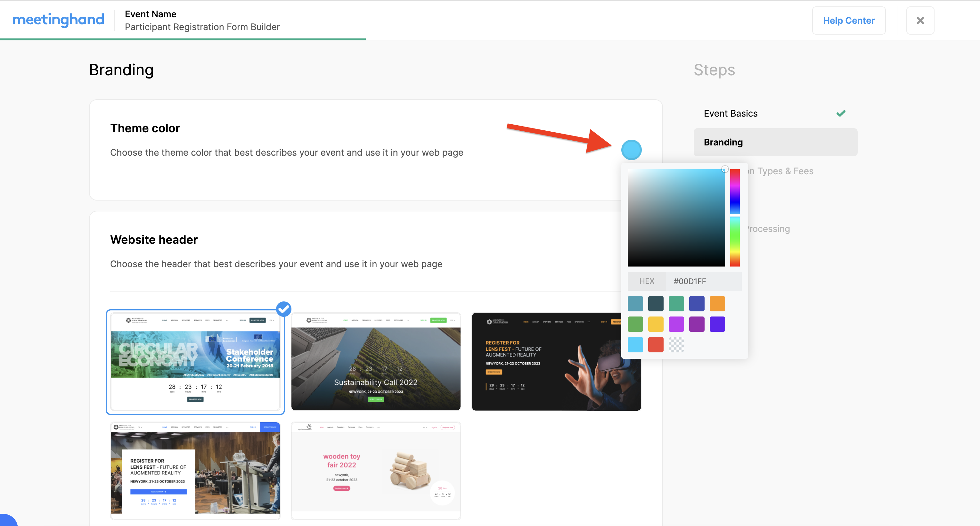The width and height of the screenshot is (980, 526).
Task: Select the red preset color swatch
Action: click(656, 344)
